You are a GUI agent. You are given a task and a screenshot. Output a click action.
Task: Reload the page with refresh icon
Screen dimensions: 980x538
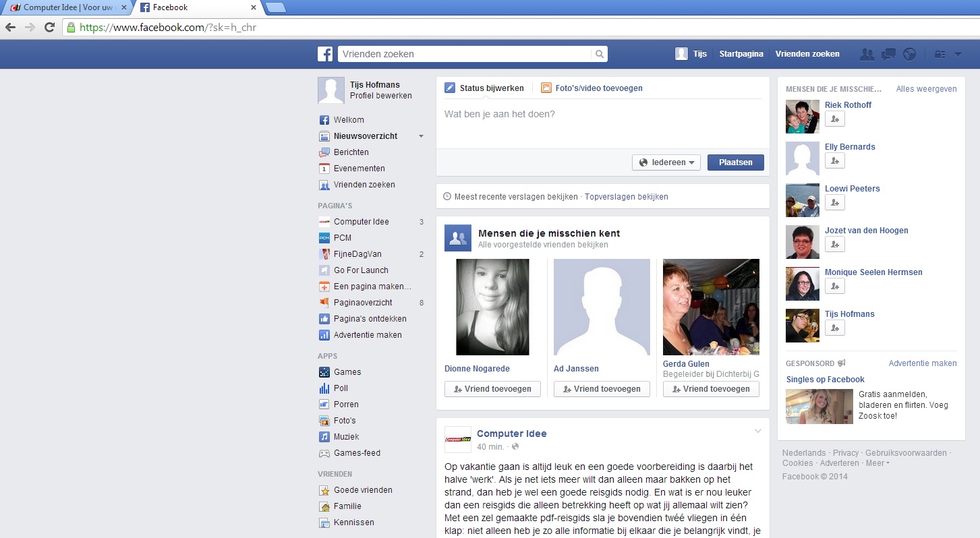pos(49,28)
